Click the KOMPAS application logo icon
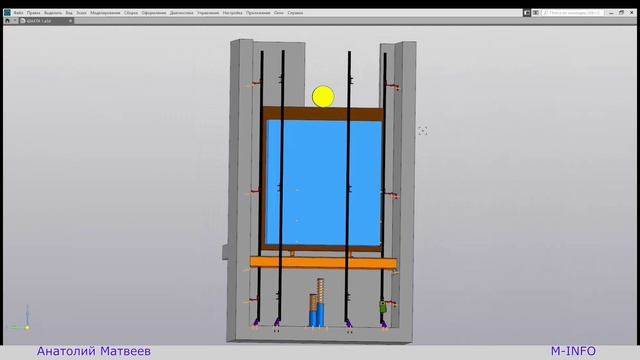Viewport: 640px width, 360px height. click(7, 13)
